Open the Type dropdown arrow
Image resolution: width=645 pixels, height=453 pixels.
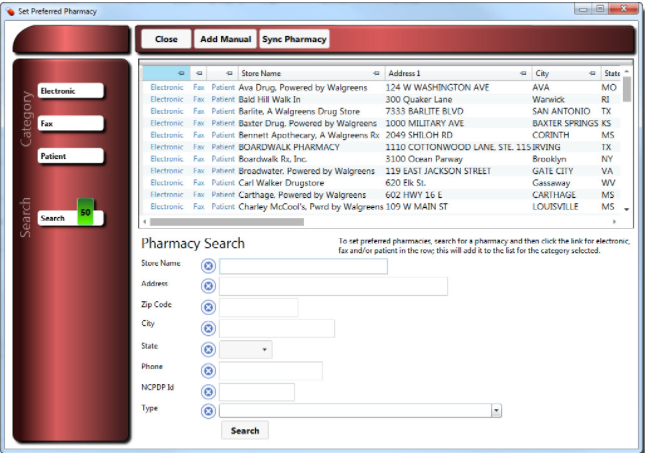[x=497, y=411]
